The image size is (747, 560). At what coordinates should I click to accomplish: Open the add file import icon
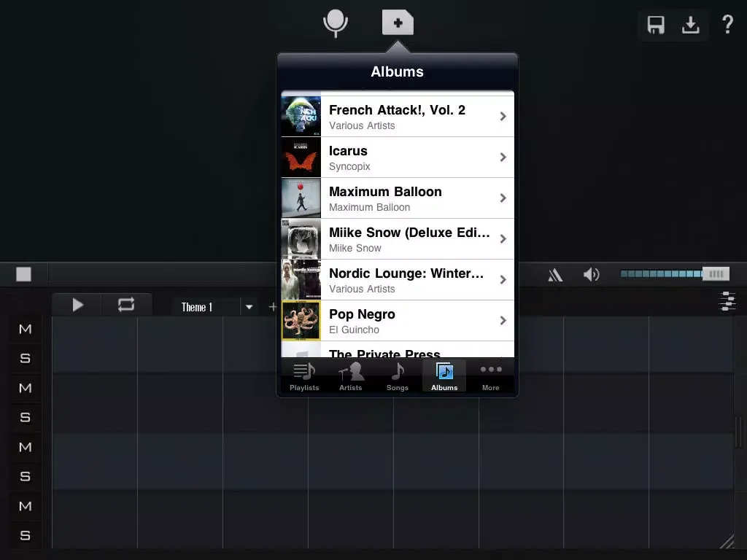398,23
